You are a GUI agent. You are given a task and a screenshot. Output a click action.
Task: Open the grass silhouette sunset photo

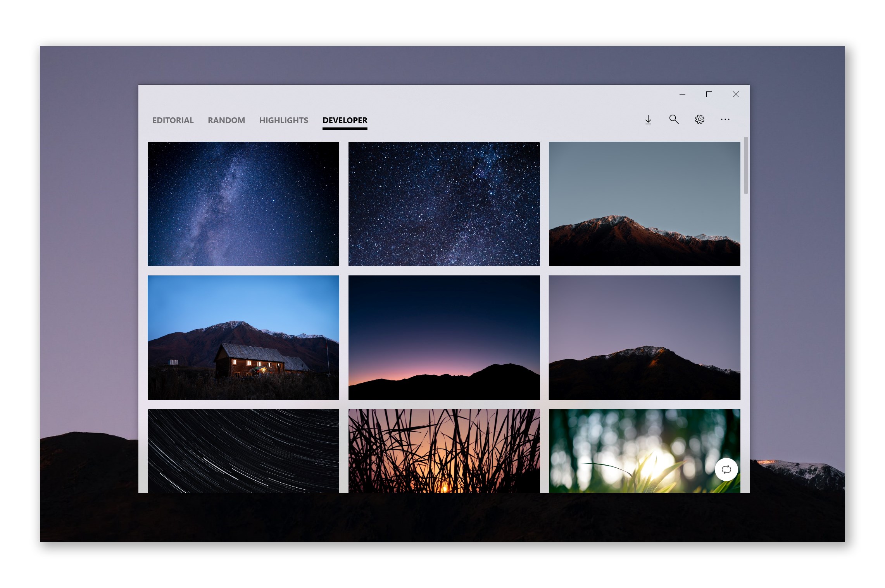pos(444,450)
